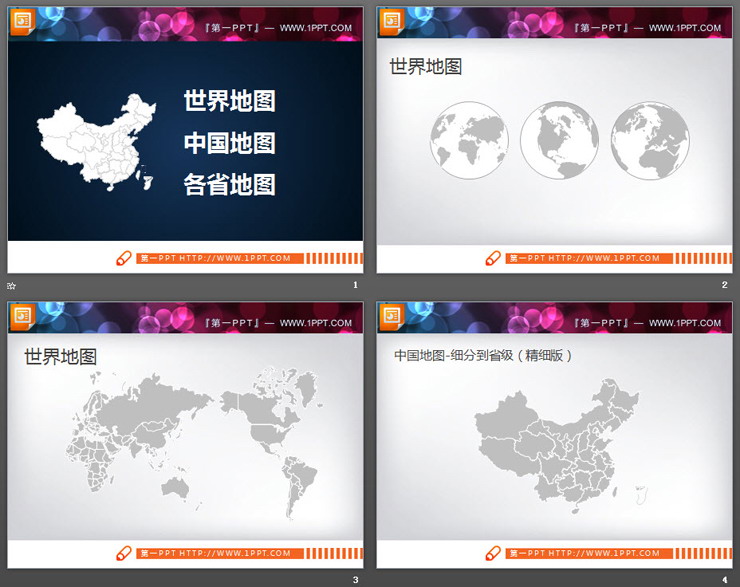Screen dimensions: 740x587
Task: Click the '中国地图' text on slide 1
Action: click(229, 143)
